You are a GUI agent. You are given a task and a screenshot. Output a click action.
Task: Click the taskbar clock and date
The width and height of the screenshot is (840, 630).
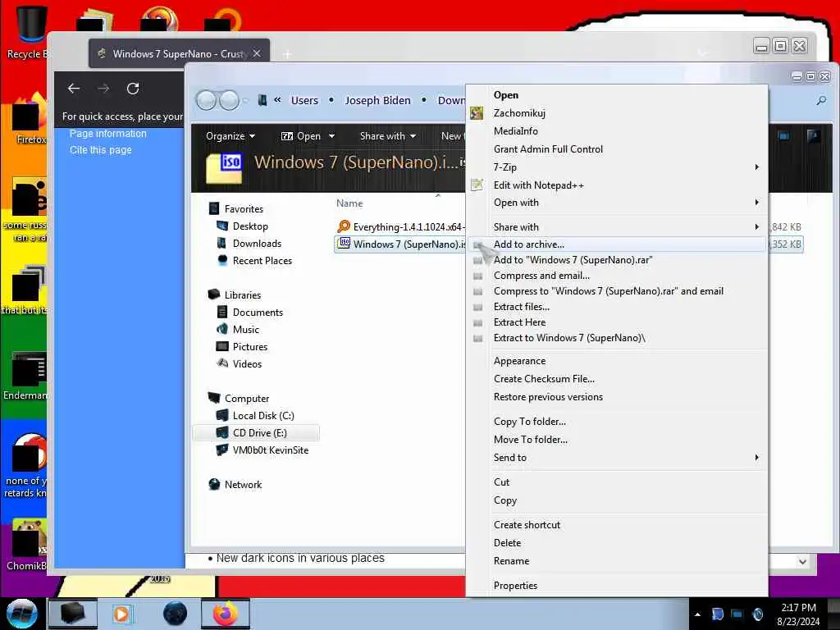(x=798, y=614)
